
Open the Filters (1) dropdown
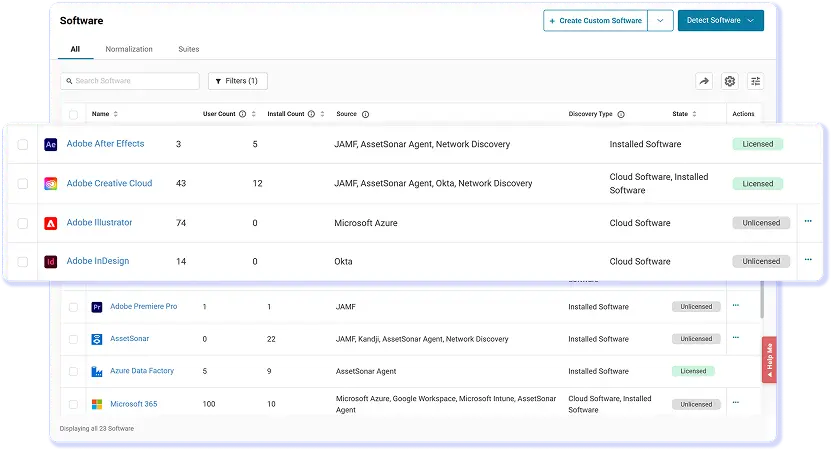[x=238, y=81]
